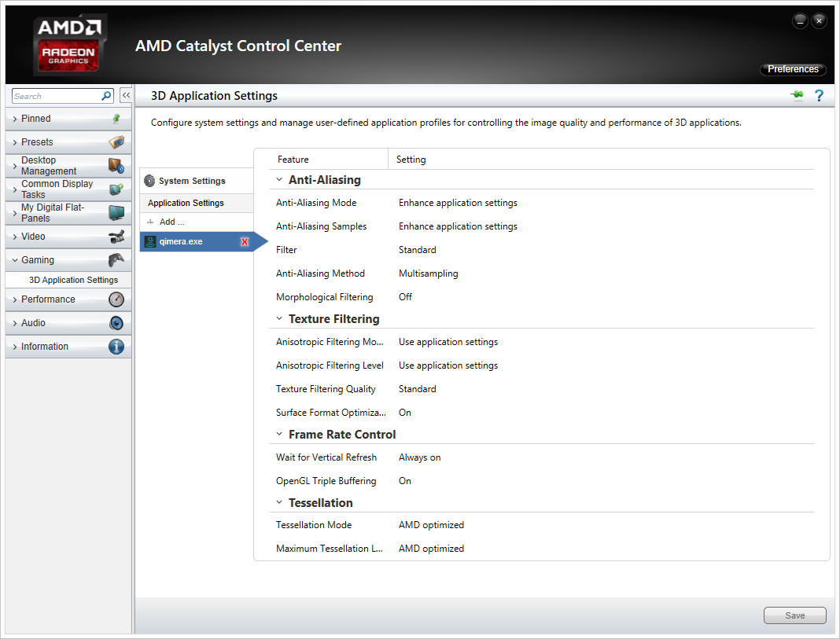Click the Pinned pin icon
840x639 pixels.
116,118
